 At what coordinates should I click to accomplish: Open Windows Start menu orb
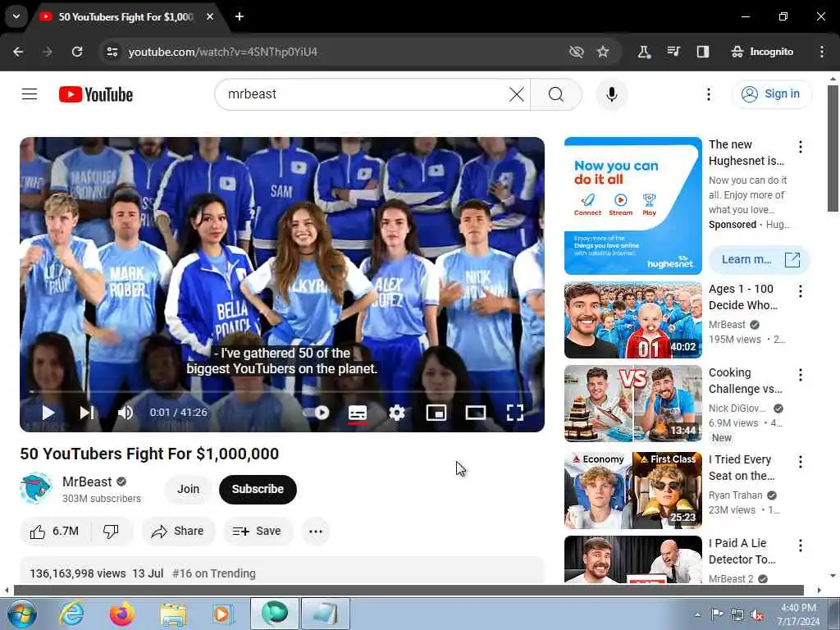(22, 614)
